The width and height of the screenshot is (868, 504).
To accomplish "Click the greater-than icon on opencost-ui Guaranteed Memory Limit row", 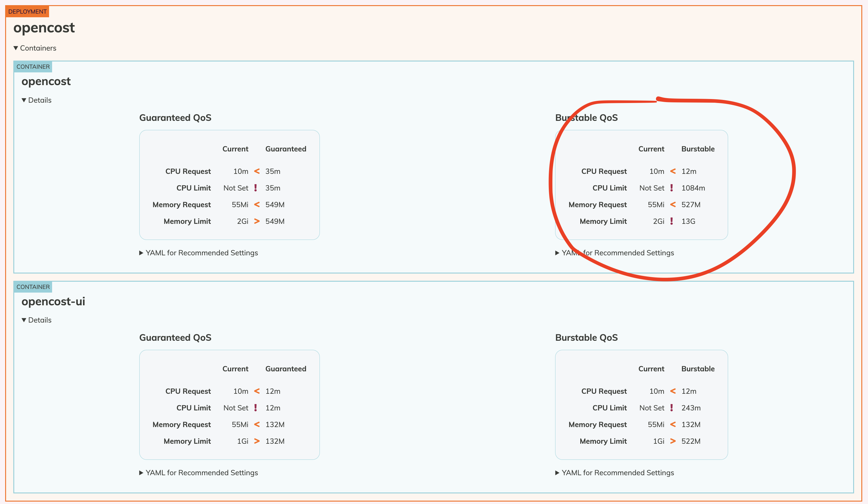I will pos(257,441).
